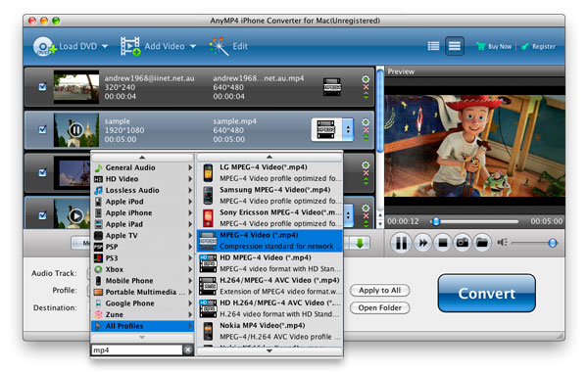Pause the preview playback
Screen dimensions: 588x372
[x=401, y=243]
